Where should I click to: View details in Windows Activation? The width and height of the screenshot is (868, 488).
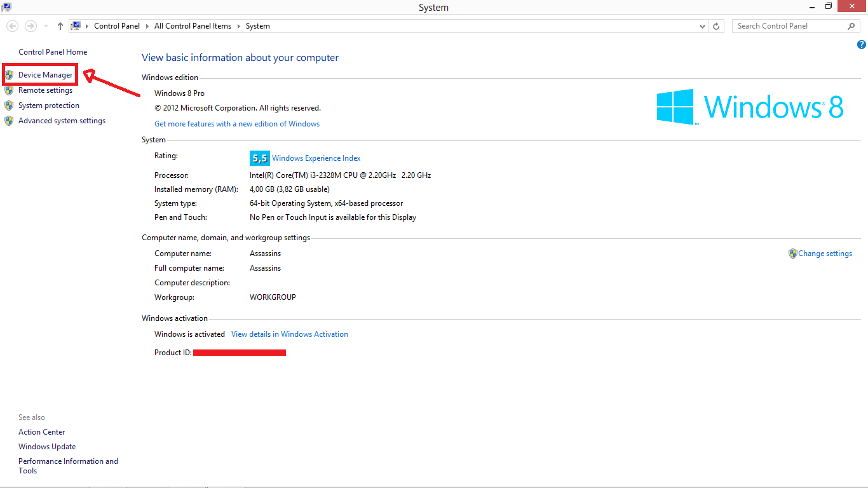coord(290,334)
